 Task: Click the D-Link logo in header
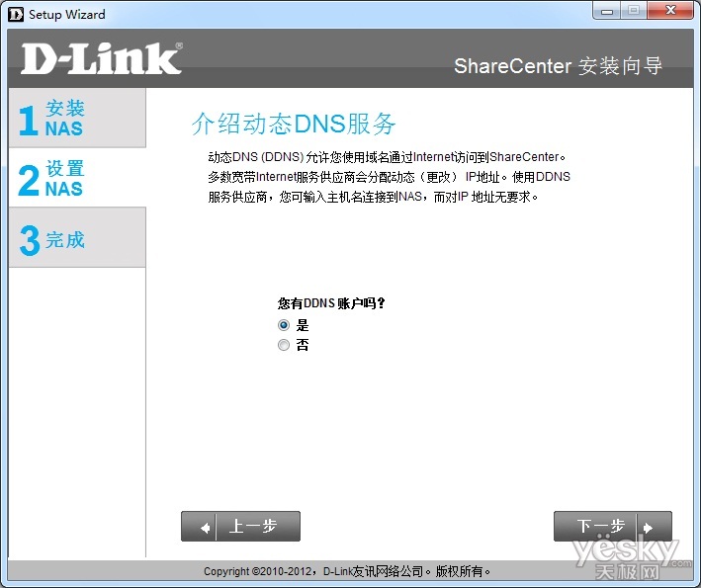tap(102, 58)
